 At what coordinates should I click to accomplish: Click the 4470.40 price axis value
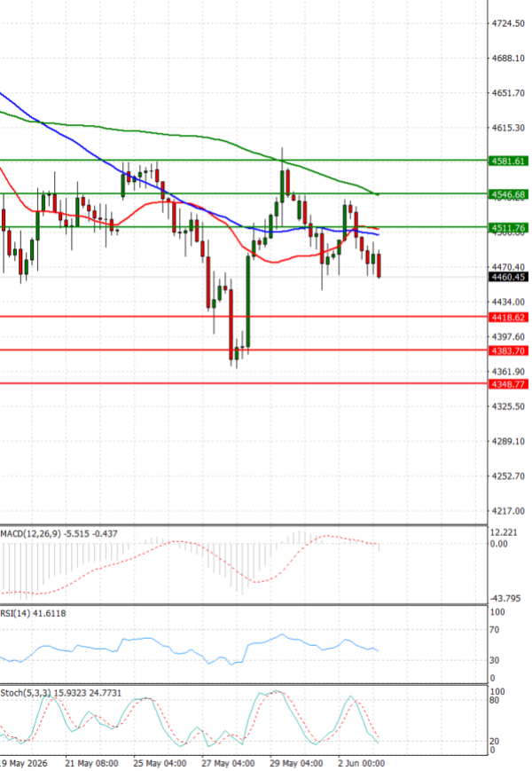[x=508, y=266]
